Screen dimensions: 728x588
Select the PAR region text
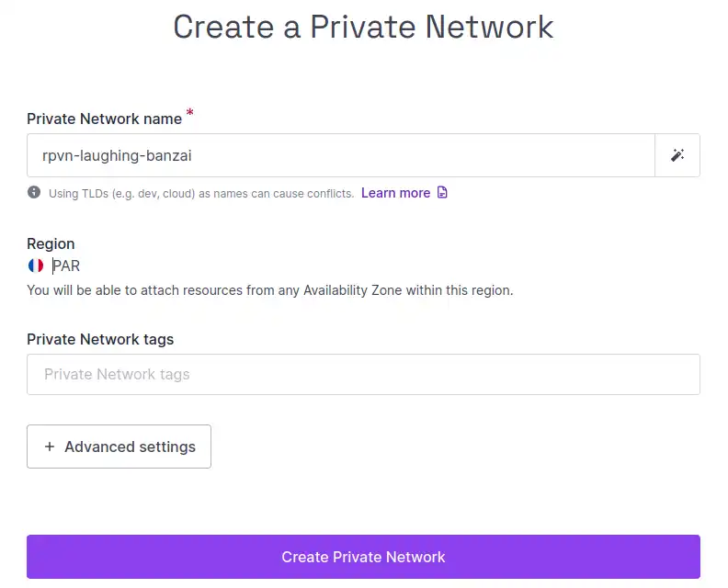(x=66, y=266)
